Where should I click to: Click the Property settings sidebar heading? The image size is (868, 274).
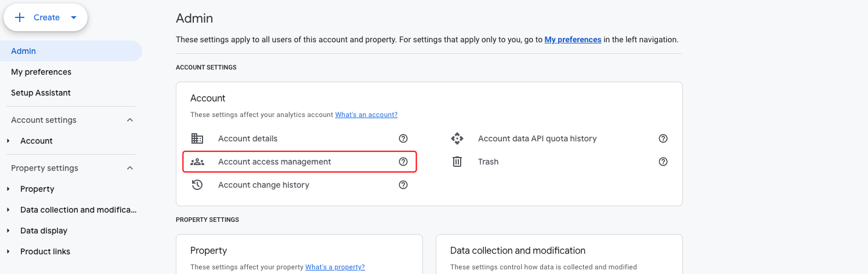(x=45, y=168)
